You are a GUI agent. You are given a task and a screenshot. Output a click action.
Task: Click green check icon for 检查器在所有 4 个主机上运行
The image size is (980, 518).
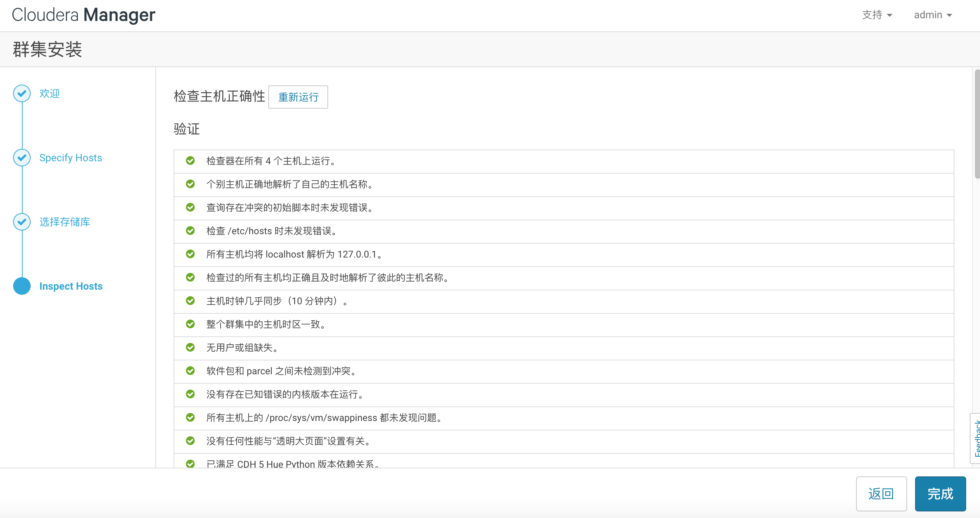click(190, 161)
